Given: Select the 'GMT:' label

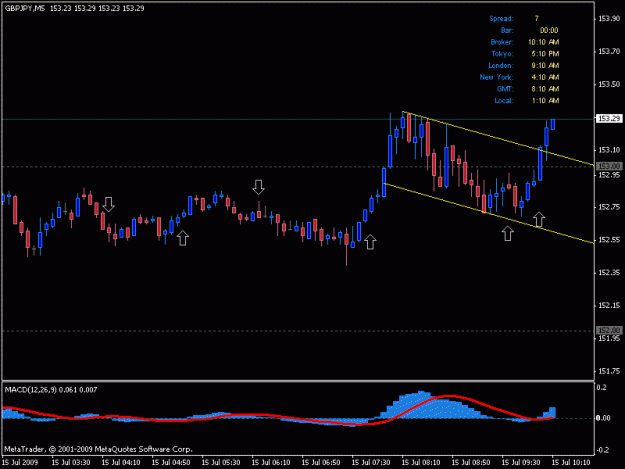Looking at the screenshot, I should click(x=505, y=89).
